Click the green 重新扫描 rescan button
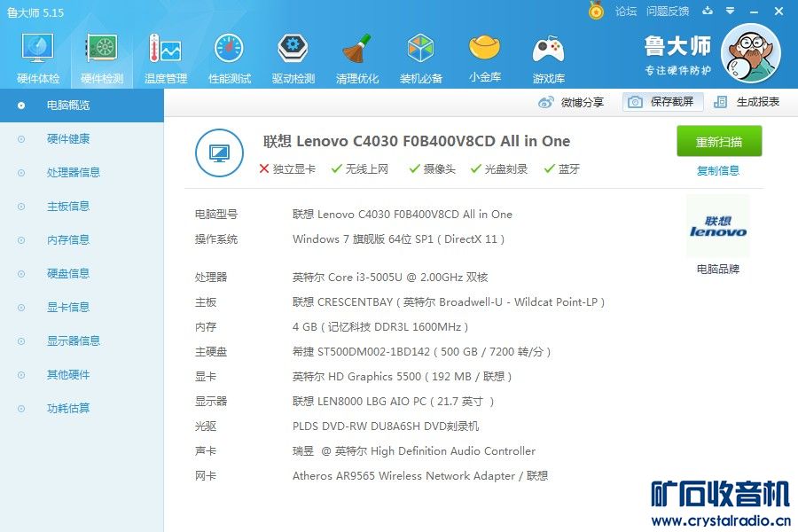Screen dimensions: 798x532 pyautogui.click(x=719, y=141)
